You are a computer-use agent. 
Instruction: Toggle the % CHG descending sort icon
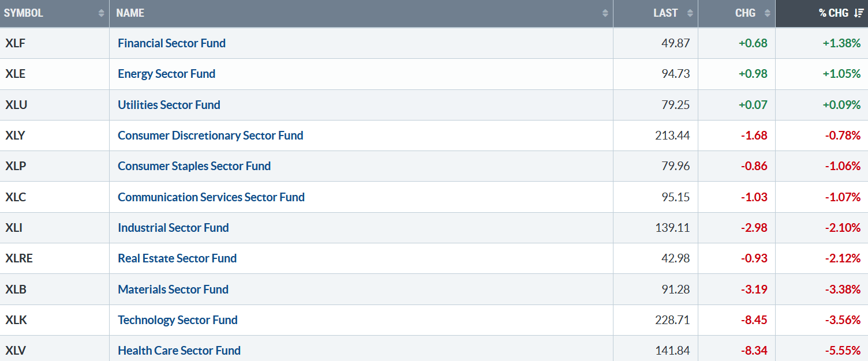(x=859, y=13)
